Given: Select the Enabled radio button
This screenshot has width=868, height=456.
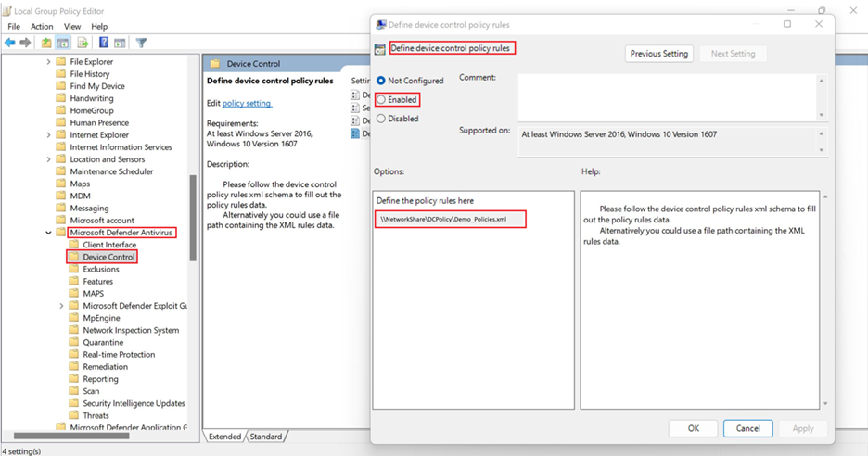Looking at the screenshot, I should (x=381, y=99).
